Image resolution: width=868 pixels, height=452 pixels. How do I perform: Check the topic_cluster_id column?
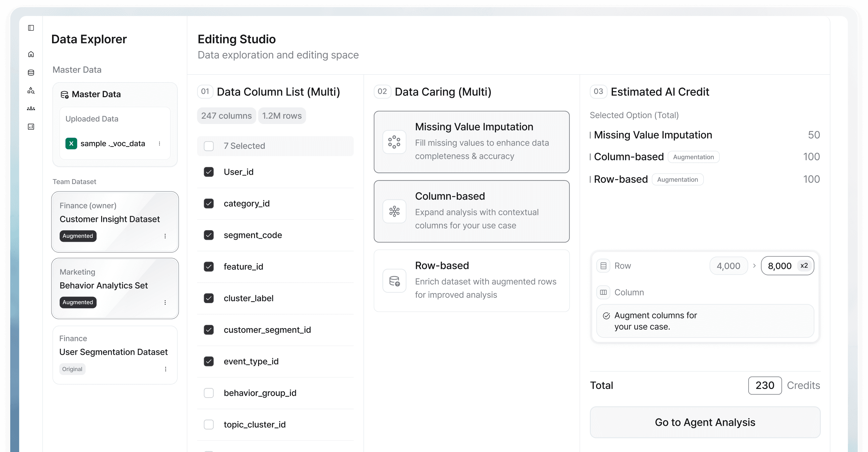[209, 424]
